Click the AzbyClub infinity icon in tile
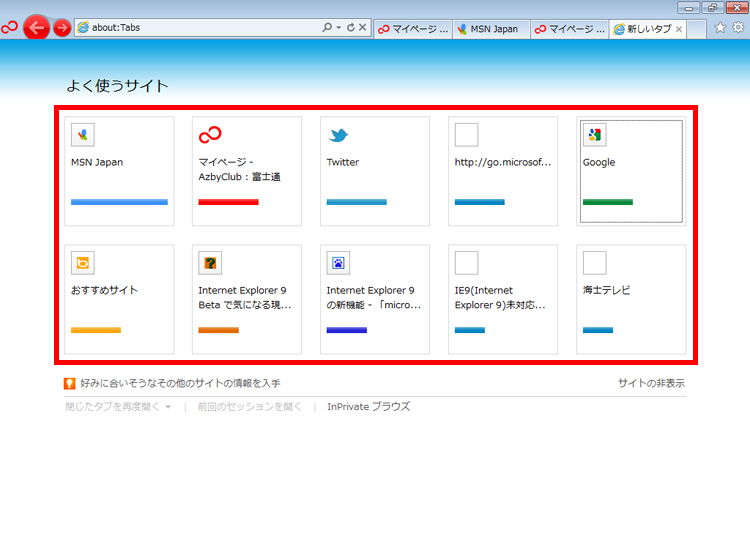Viewport: 750px width, 533px height. (x=210, y=135)
